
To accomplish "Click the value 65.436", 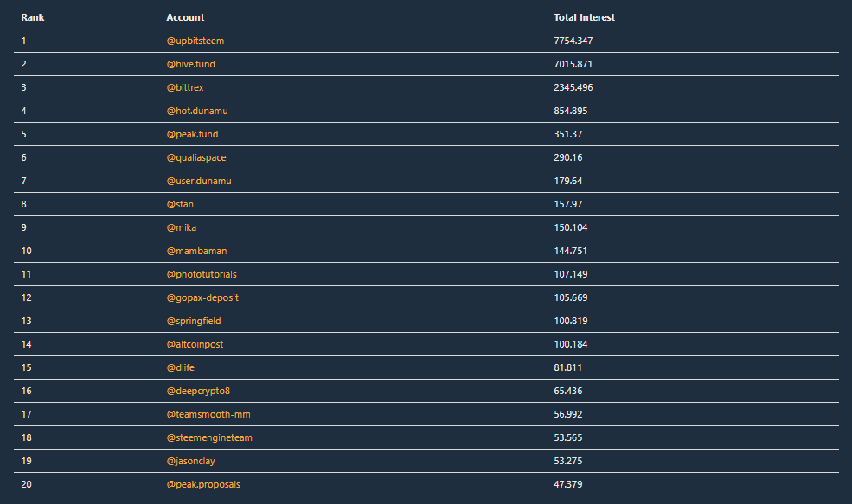I will 567,391.
